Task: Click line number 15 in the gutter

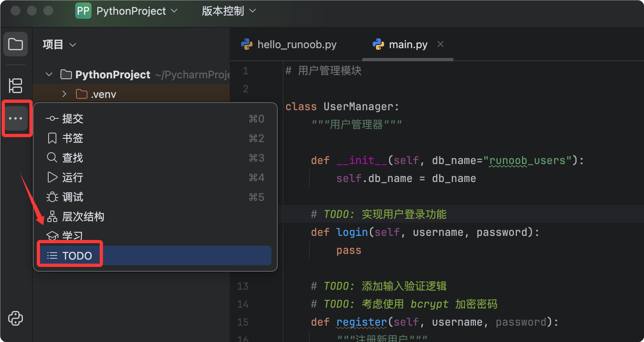Action: (x=243, y=322)
